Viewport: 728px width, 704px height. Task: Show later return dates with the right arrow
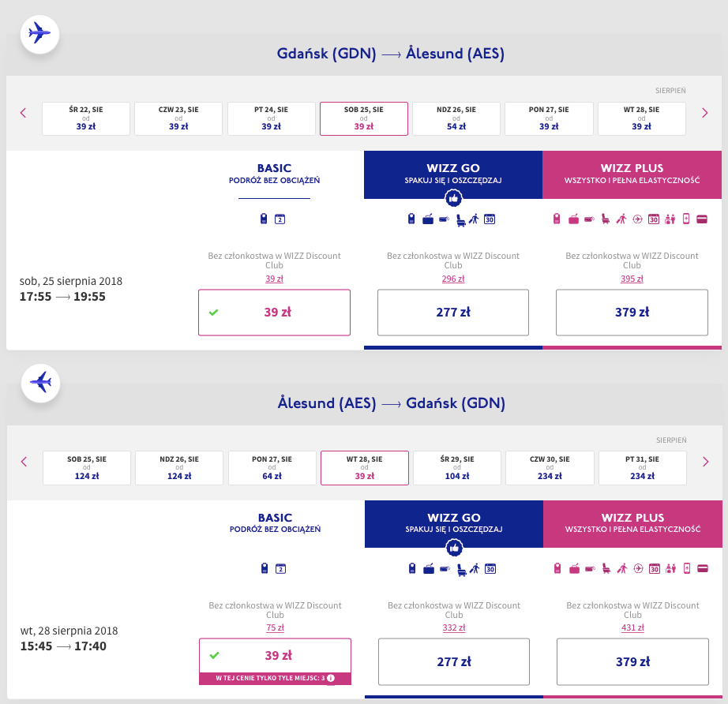706,462
